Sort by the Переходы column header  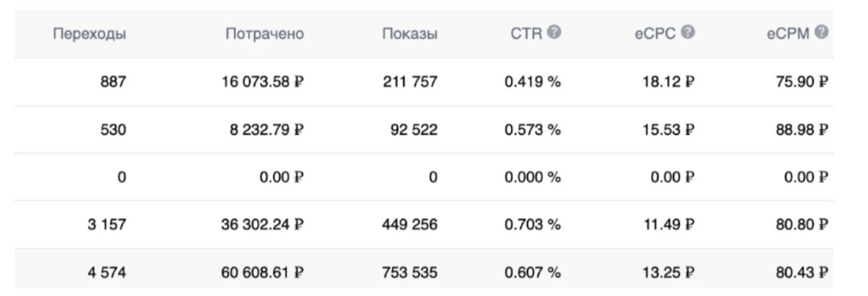(x=89, y=34)
